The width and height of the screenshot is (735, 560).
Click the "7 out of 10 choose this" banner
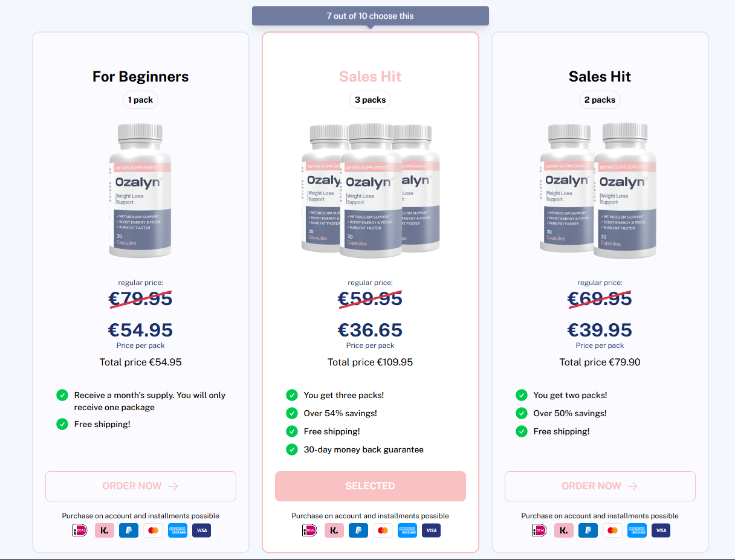click(370, 16)
